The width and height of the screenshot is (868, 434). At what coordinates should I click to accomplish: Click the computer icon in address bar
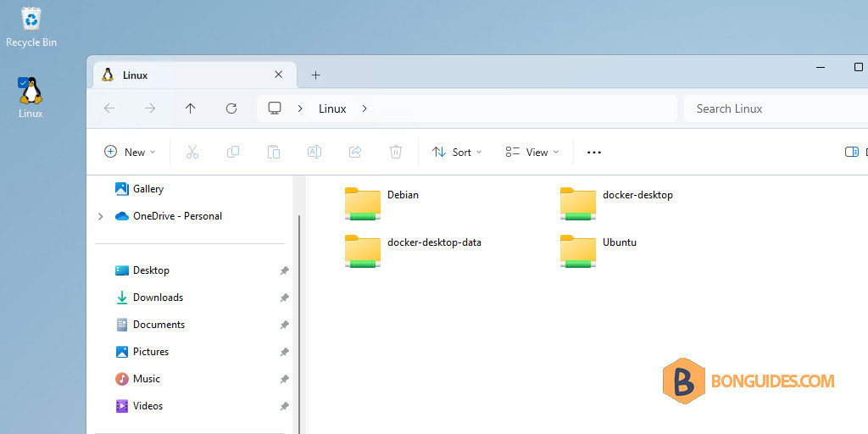click(275, 108)
